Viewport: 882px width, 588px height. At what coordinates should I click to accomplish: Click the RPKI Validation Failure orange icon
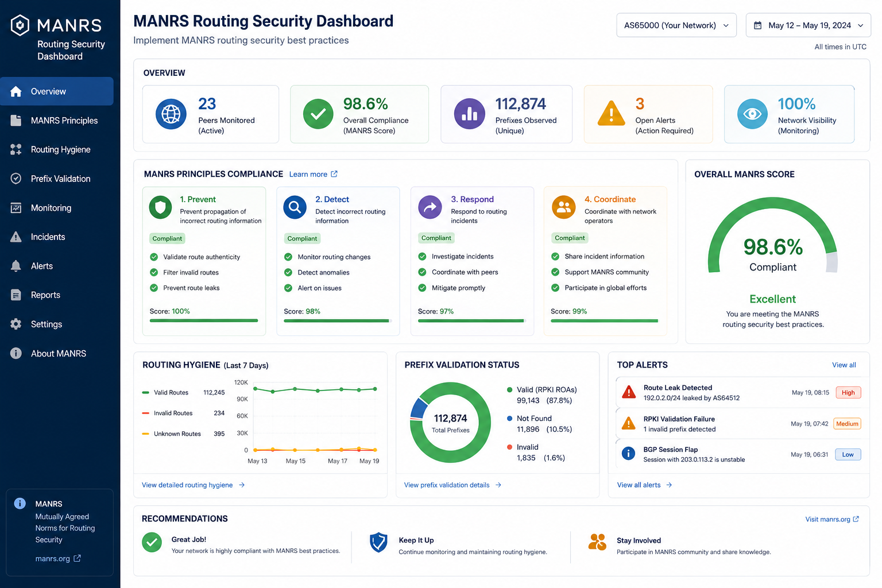(629, 424)
